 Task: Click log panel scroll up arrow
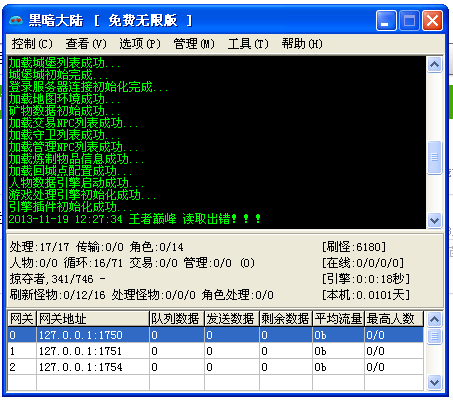pyautogui.click(x=434, y=64)
